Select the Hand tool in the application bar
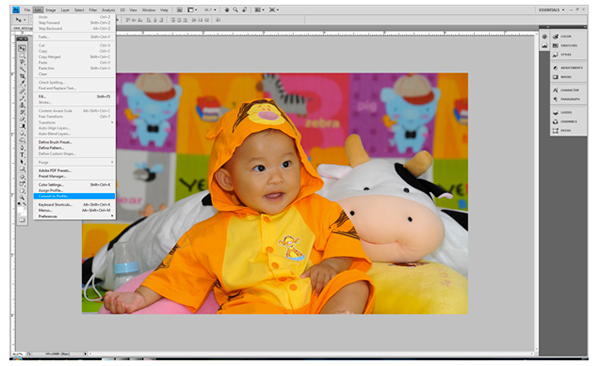This screenshot has width=600, height=366. (x=227, y=10)
